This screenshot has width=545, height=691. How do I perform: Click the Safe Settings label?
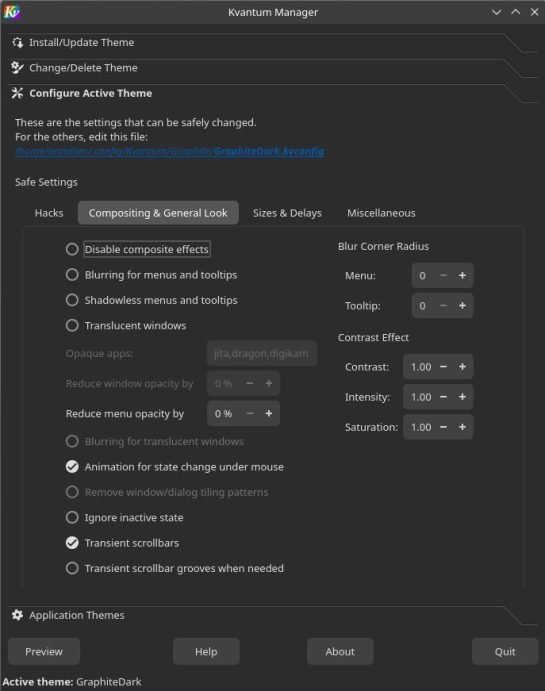pyautogui.click(x=46, y=182)
